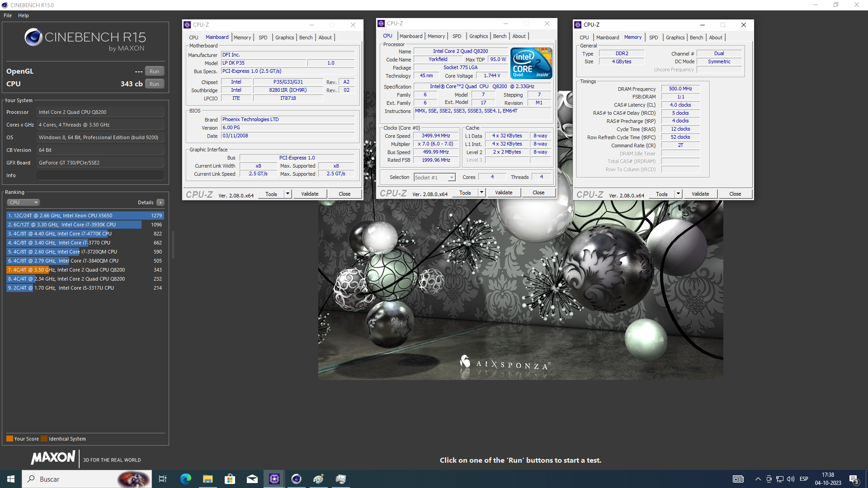Viewport: 868px width, 488px height.
Task: Run the OpenGL benchmark
Action: coord(155,71)
